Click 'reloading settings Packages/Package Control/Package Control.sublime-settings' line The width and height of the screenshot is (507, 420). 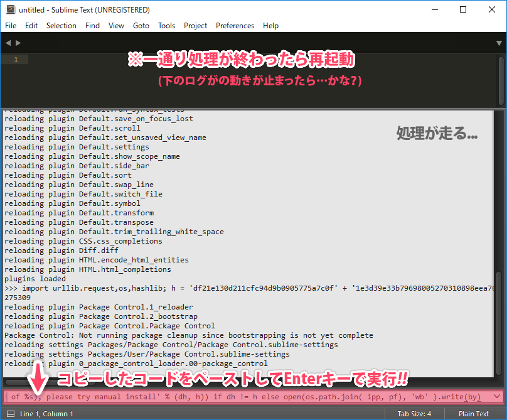click(x=171, y=345)
